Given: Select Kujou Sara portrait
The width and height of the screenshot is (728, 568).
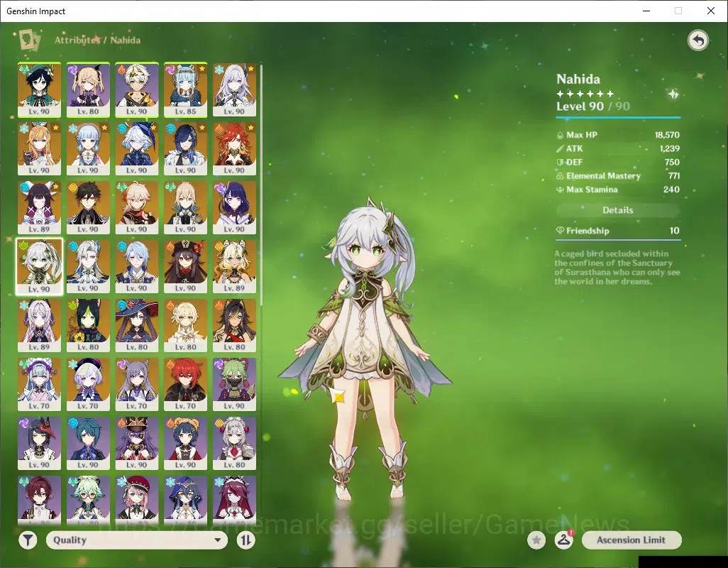Looking at the screenshot, I should [x=40, y=444].
